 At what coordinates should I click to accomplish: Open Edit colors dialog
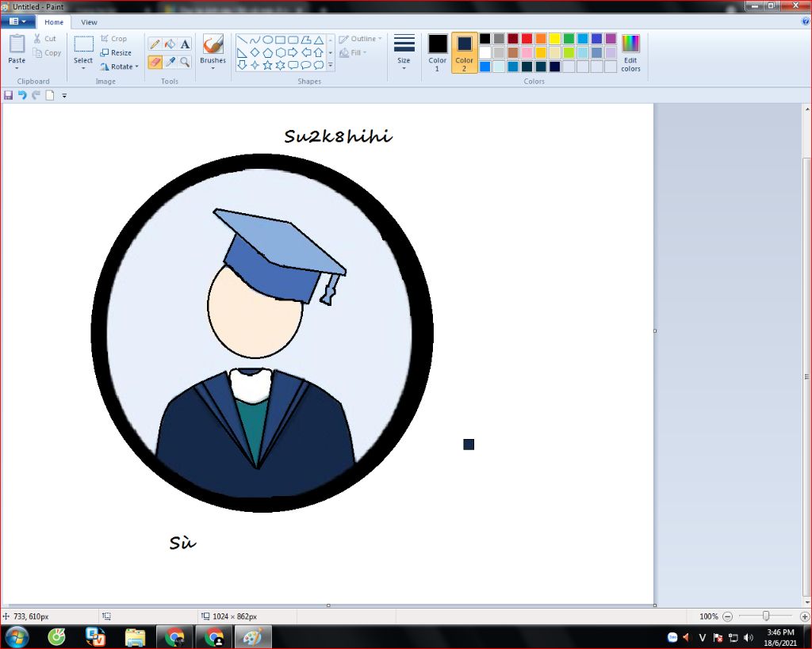click(x=630, y=53)
